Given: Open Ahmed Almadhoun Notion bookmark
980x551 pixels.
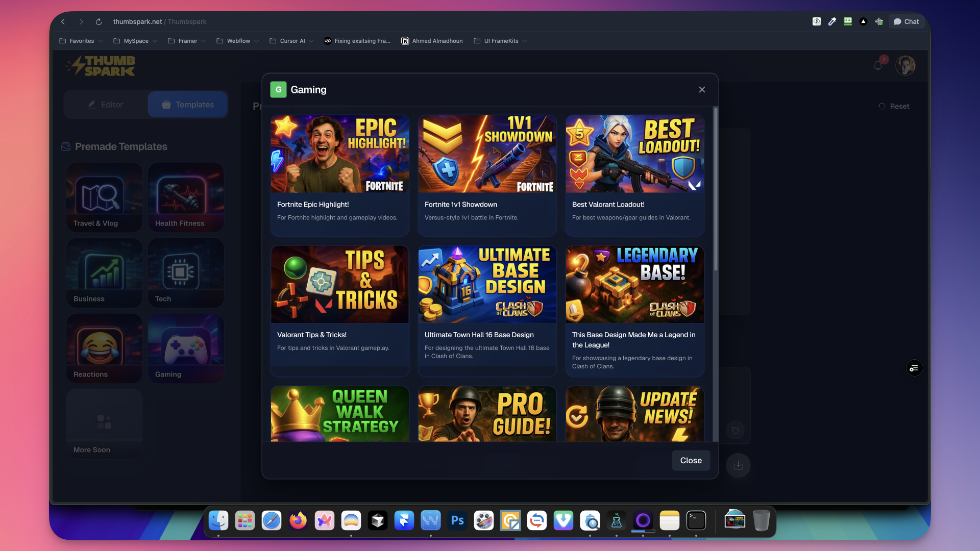Looking at the screenshot, I should click(x=432, y=41).
